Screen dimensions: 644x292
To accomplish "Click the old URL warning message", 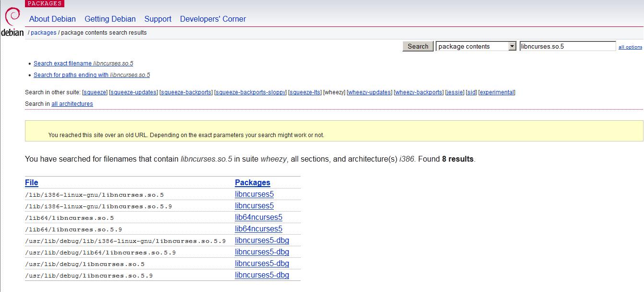I will click(186, 135).
